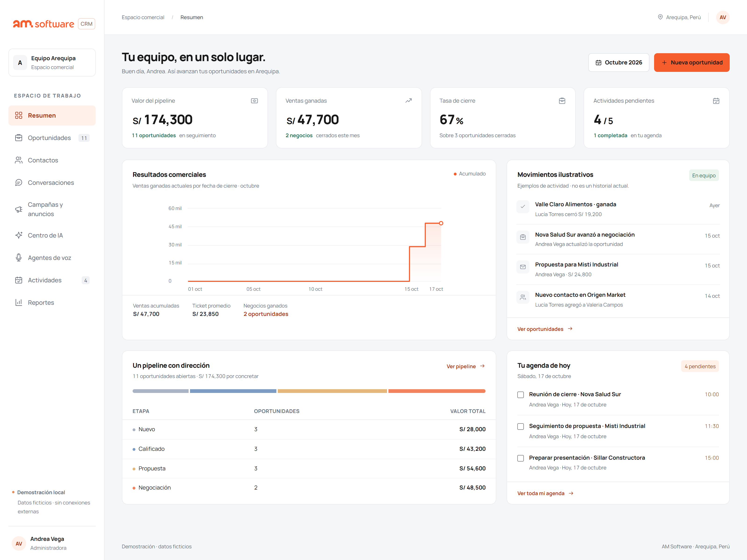Click the Reportes bar chart icon
Image resolution: width=747 pixels, height=560 pixels.
click(x=19, y=302)
